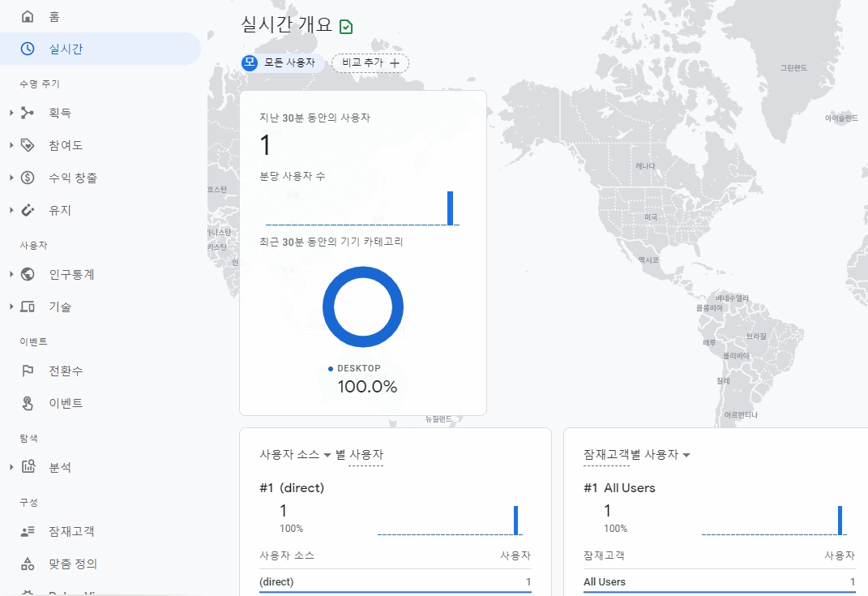
Task: Expand the 획득 section arrow
Action: click(11, 113)
